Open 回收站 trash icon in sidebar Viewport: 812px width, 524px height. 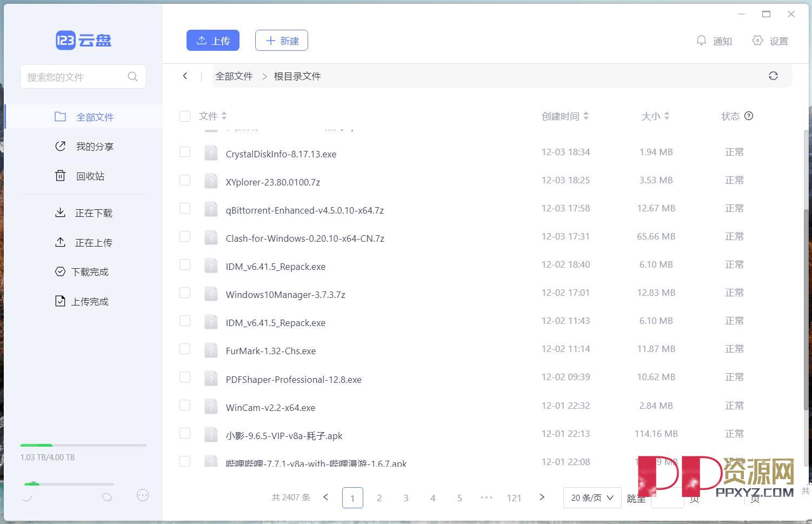pos(60,176)
